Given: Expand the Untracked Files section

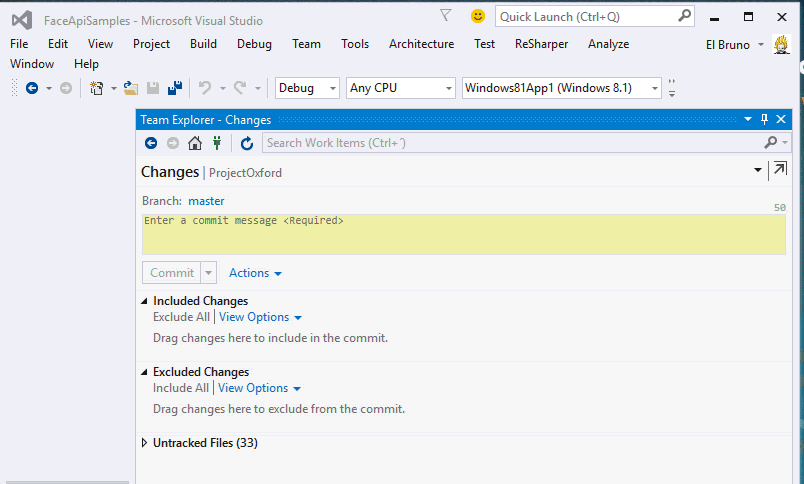Looking at the screenshot, I should point(145,443).
